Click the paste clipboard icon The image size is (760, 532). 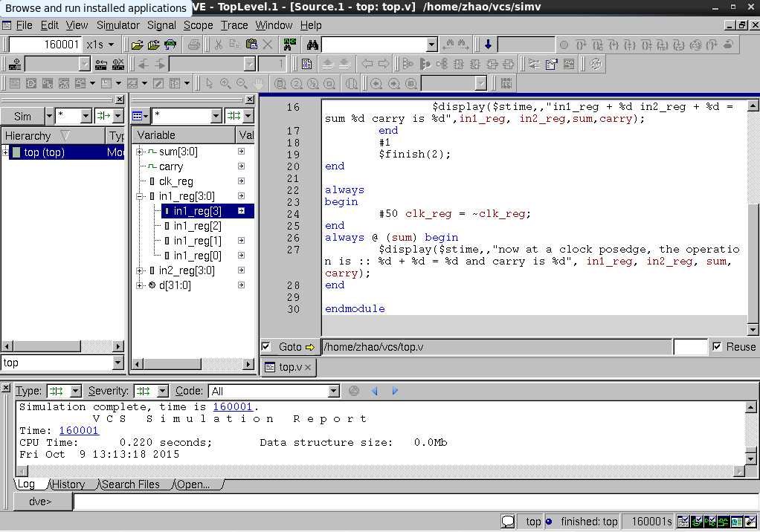coord(251,45)
